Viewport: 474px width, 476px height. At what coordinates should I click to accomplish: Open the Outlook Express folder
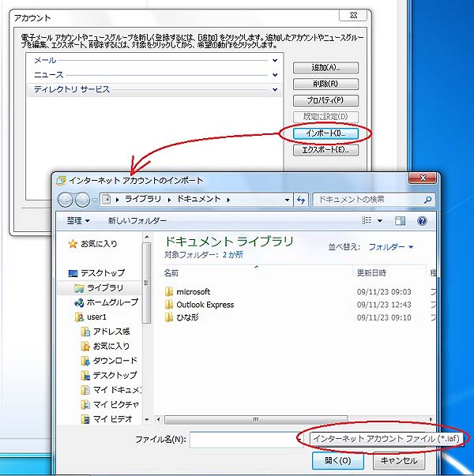[x=205, y=305]
